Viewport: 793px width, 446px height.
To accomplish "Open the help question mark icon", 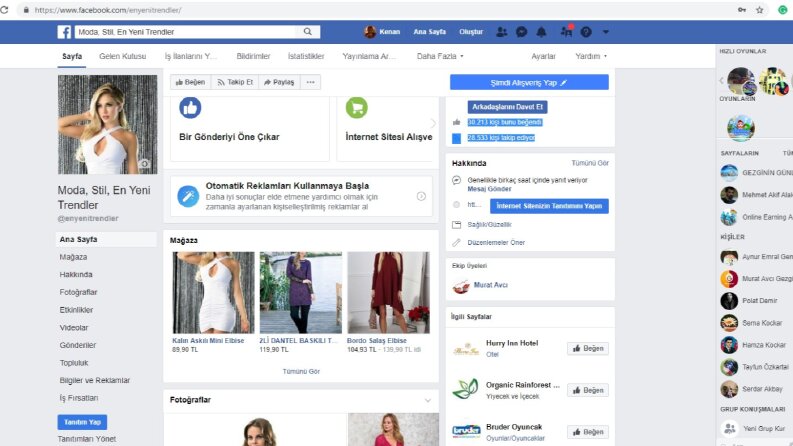I will click(586, 32).
